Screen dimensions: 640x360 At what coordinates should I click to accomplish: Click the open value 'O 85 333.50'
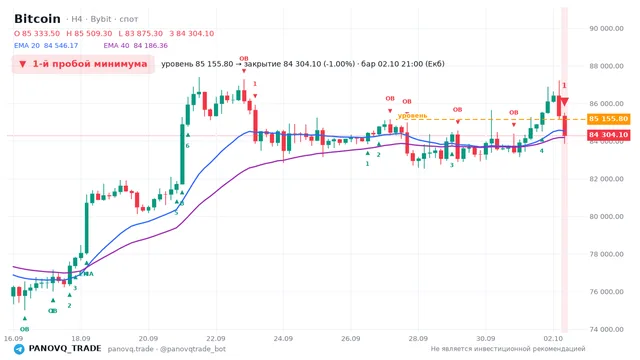pyautogui.click(x=37, y=33)
